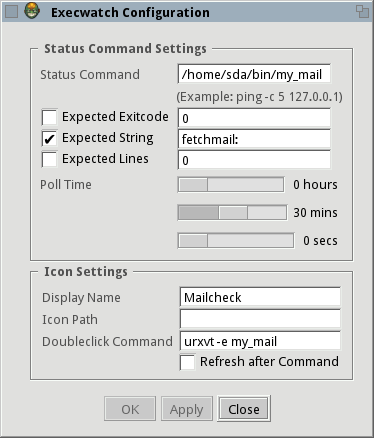Close the configuration dialog with Close button
Screen dimensions: 374x438
(244, 409)
